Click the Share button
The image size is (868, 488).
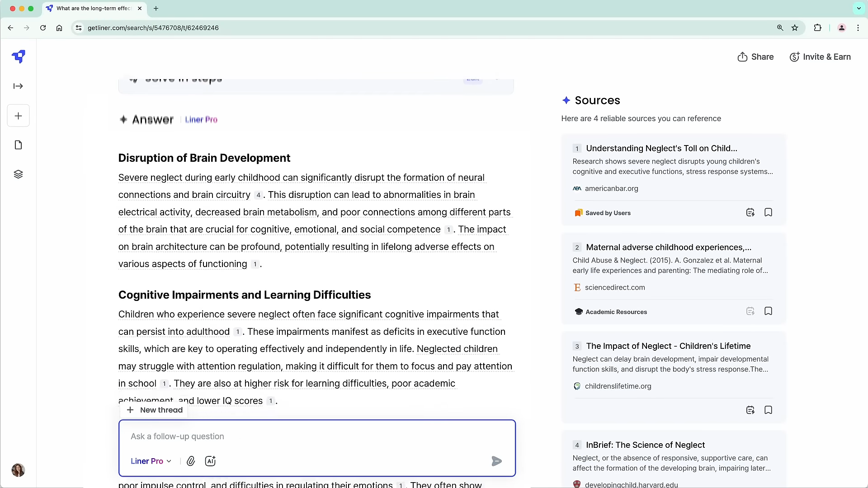[x=755, y=57]
